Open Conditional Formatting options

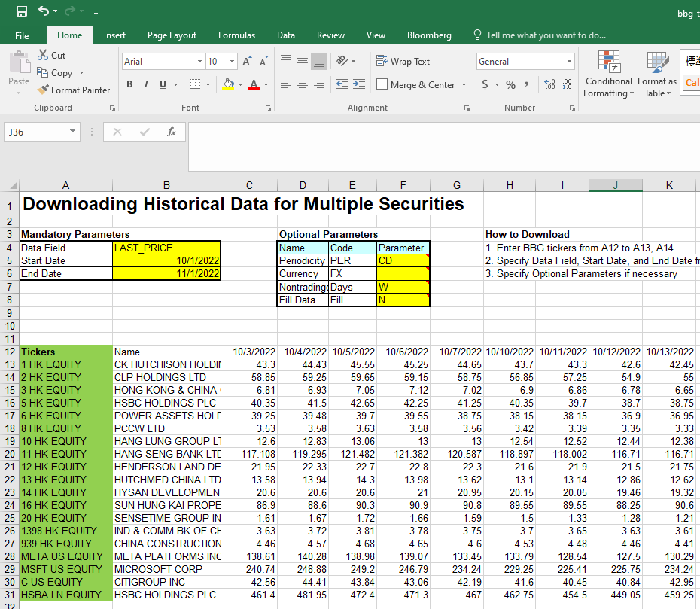[x=608, y=75]
